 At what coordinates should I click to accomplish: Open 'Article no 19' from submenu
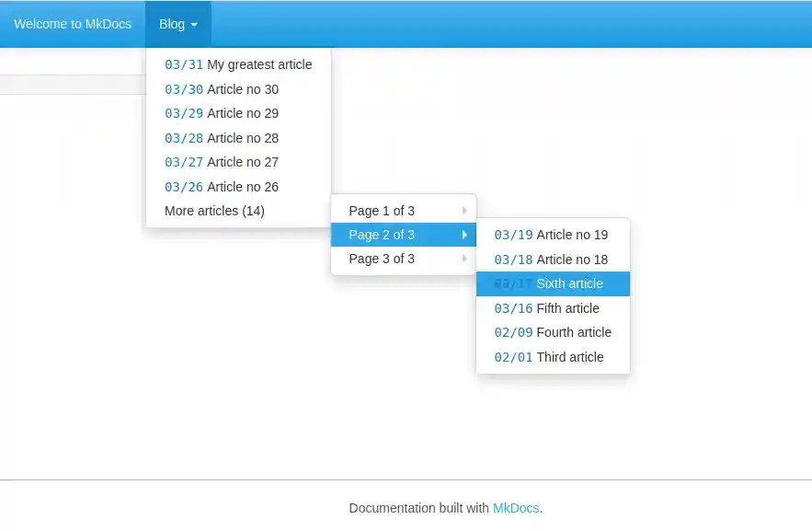coord(550,235)
